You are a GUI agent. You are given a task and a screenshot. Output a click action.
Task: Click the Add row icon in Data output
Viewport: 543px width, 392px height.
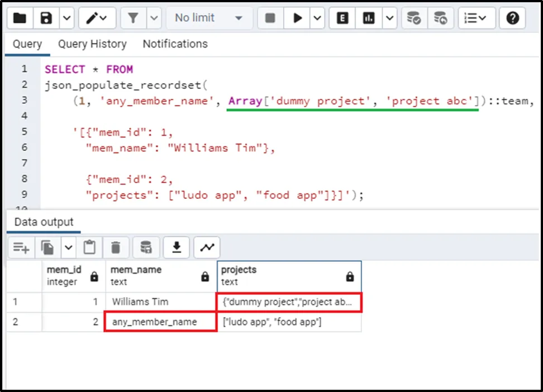point(21,247)
